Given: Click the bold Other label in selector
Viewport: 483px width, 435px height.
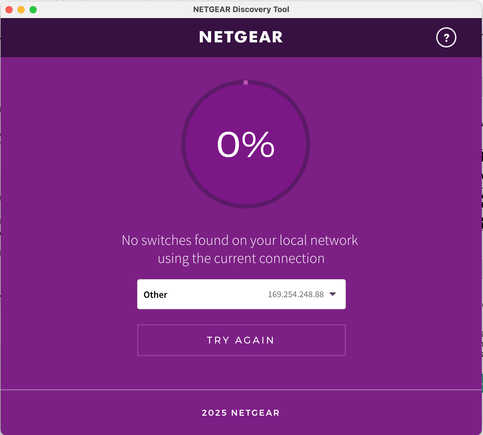Looking at the screenshot, I should pos(155,295).
